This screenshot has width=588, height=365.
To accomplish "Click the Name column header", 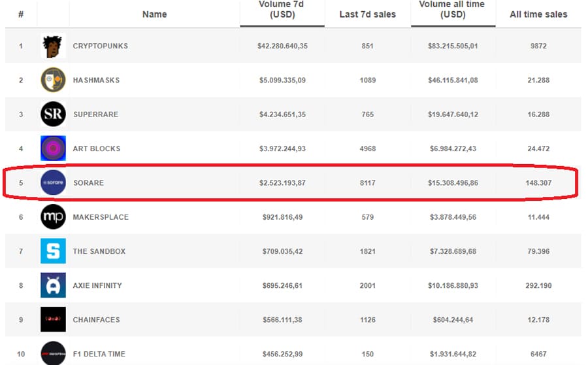I will (154, 14).
